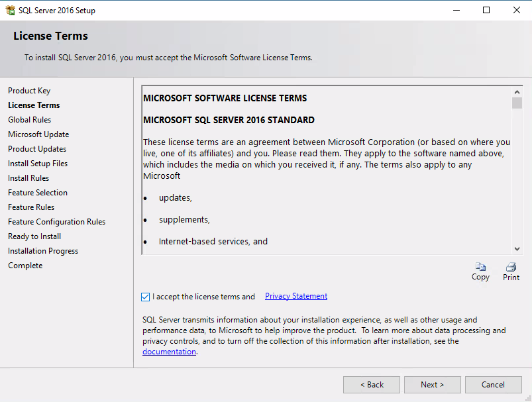Click the scrollbar up arrow
This screenshot has width=532, height=402.
[517, 92]
